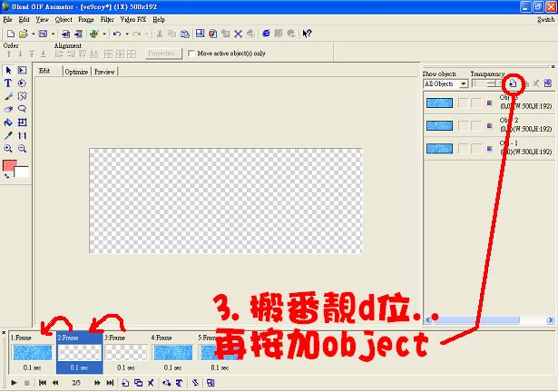
Task: Click the Undo arrow in toolbar
Action: click(x=116, y=34)
